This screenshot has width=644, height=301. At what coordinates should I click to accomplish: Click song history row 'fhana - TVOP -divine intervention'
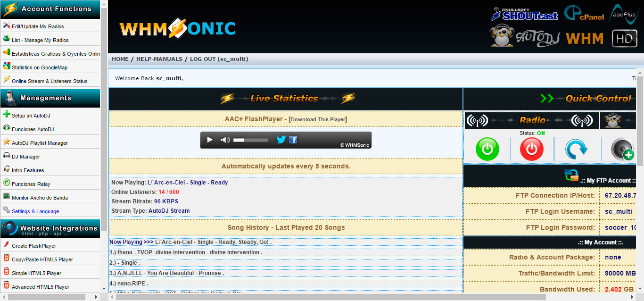286,252
